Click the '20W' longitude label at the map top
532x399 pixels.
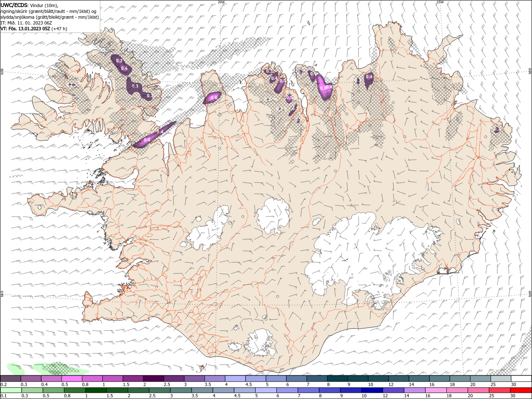(221, 2)
